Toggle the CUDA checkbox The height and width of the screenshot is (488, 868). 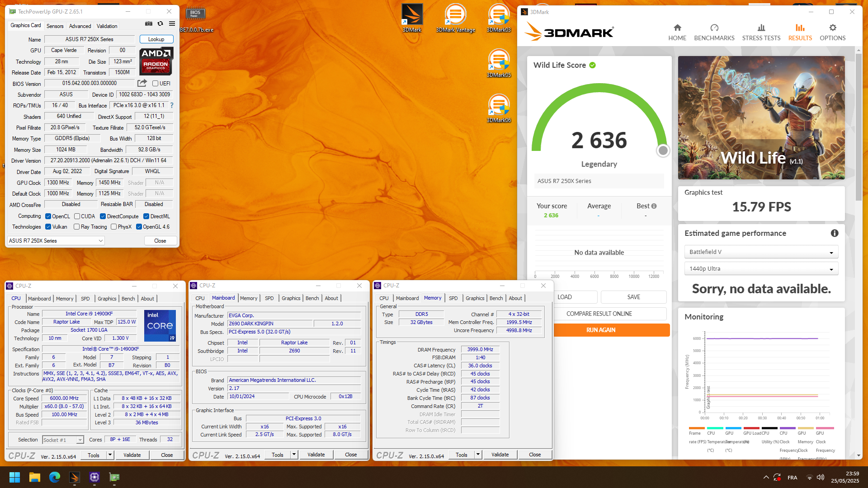click(x=77, y=216)
